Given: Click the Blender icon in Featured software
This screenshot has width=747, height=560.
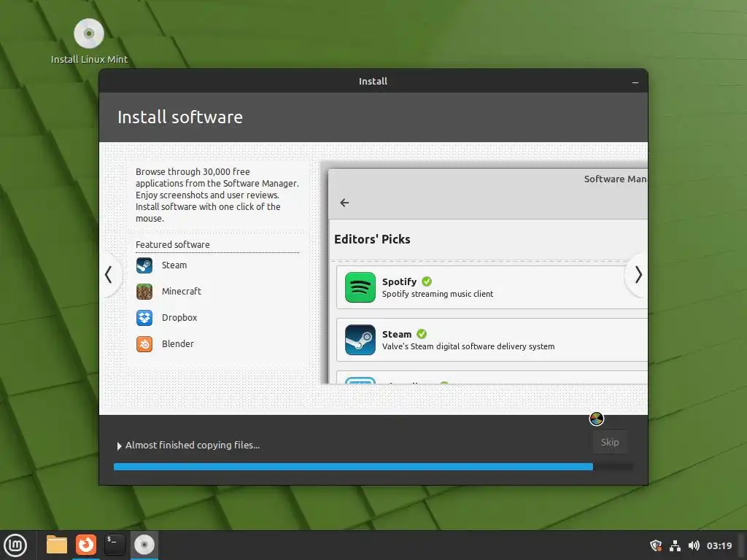Looking at the screenshot, I should 144,344.
